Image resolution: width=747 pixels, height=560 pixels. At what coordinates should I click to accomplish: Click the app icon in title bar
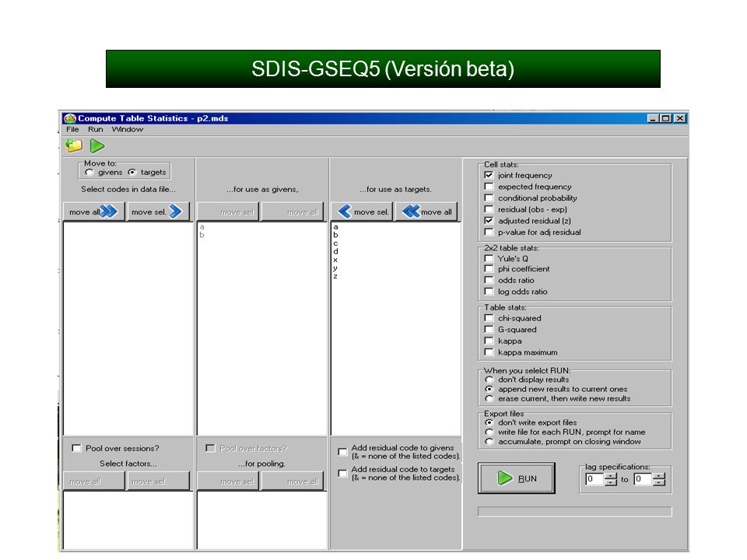tap(70, 118)
